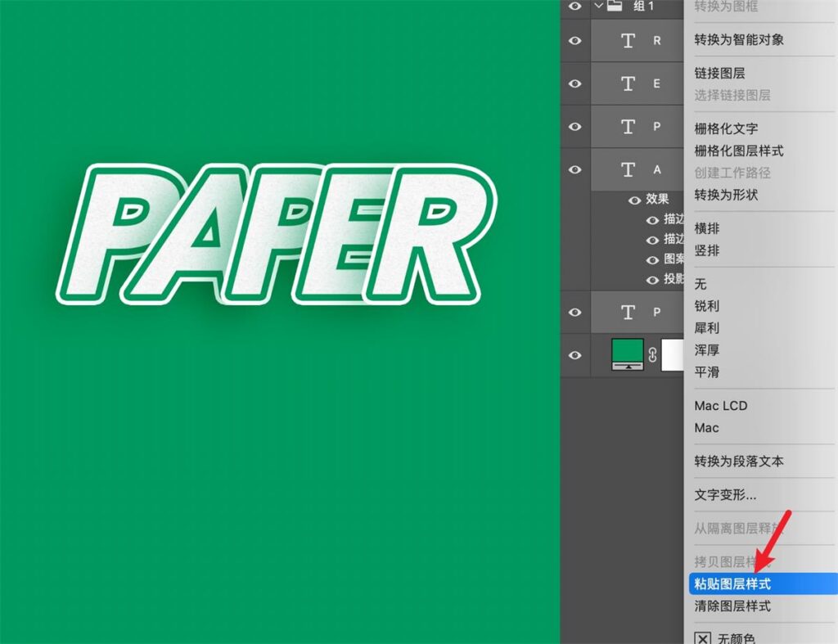
Task: Collapse the 组 1 group chevron
Action: click(x=598, y=6)
